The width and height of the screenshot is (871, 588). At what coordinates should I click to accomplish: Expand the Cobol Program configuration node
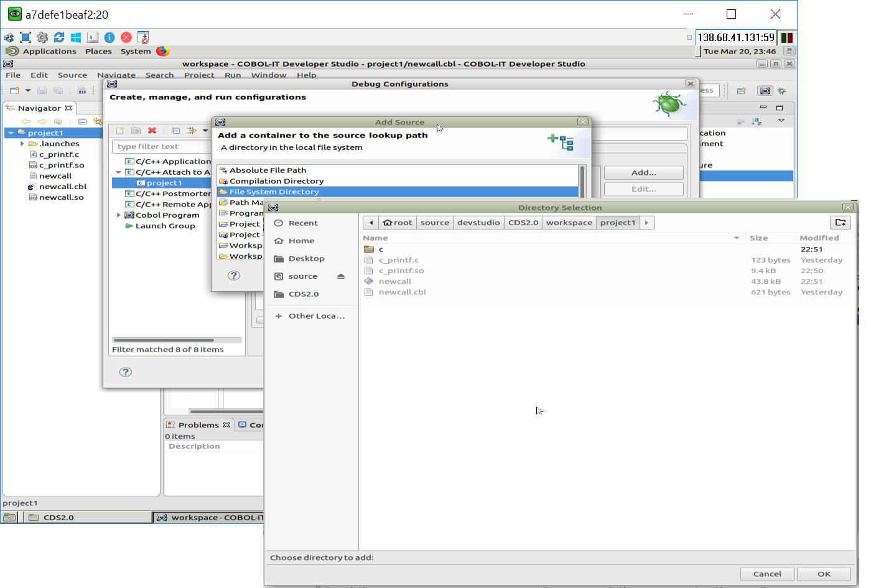pos(119,215)
